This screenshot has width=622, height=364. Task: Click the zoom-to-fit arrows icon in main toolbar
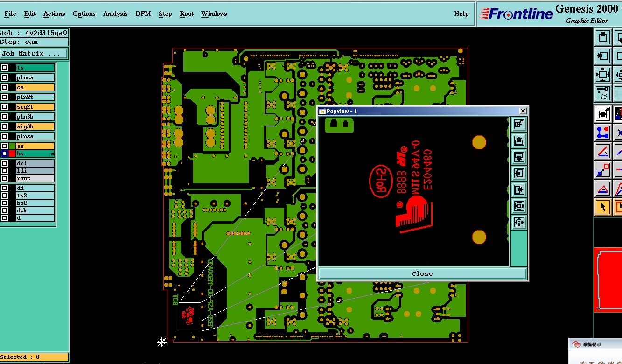(603, 75)
